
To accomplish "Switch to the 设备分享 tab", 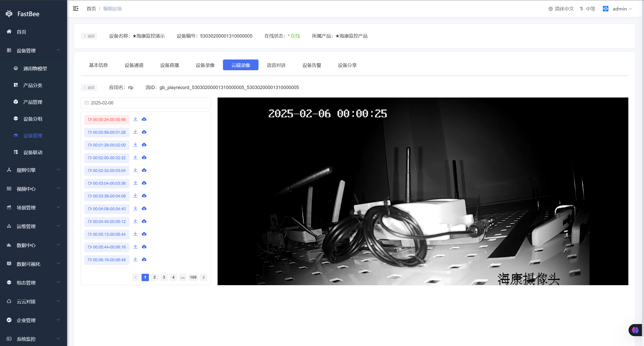I will point(347,65).
